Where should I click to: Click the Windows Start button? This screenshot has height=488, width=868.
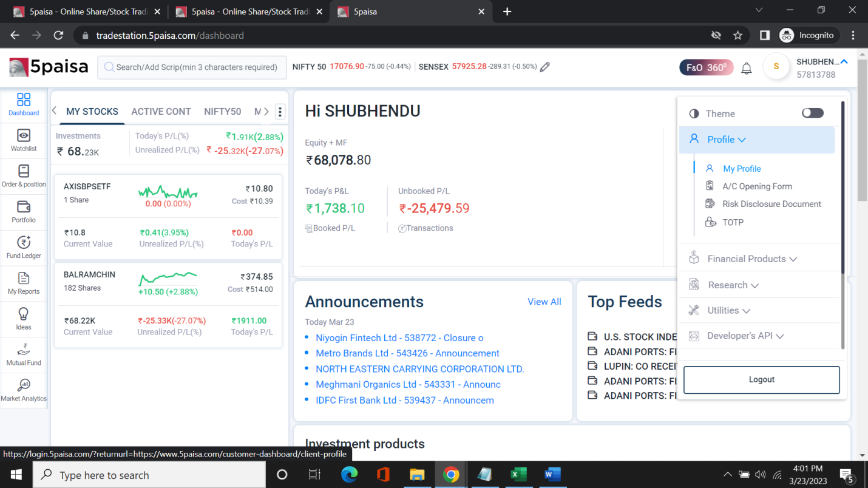pos(16,475)
